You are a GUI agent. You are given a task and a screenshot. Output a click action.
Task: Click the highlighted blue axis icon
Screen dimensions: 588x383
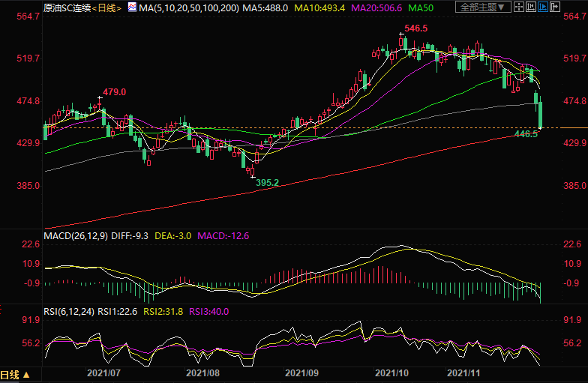tap(543, 7)
